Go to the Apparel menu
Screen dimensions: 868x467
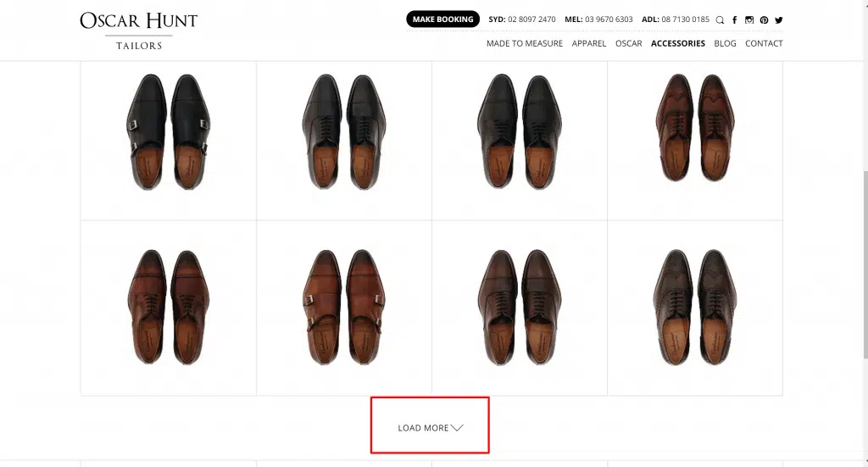tap(588, 43)
